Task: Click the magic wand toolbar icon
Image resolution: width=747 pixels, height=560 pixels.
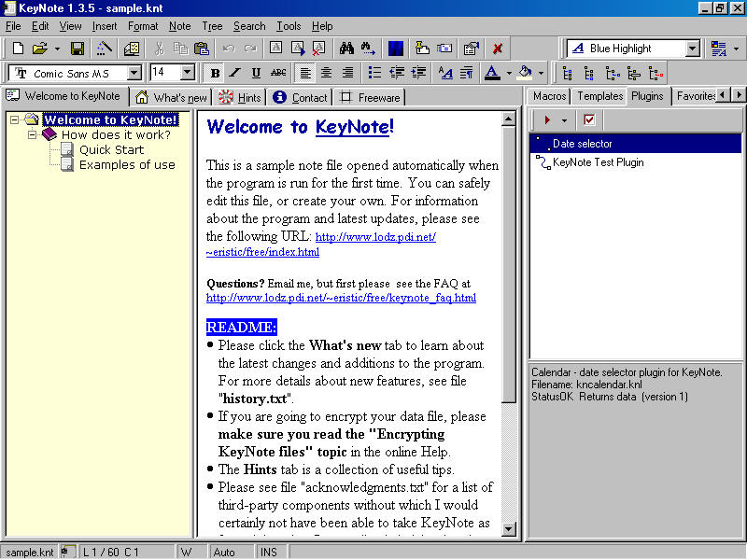Action: 105,49
